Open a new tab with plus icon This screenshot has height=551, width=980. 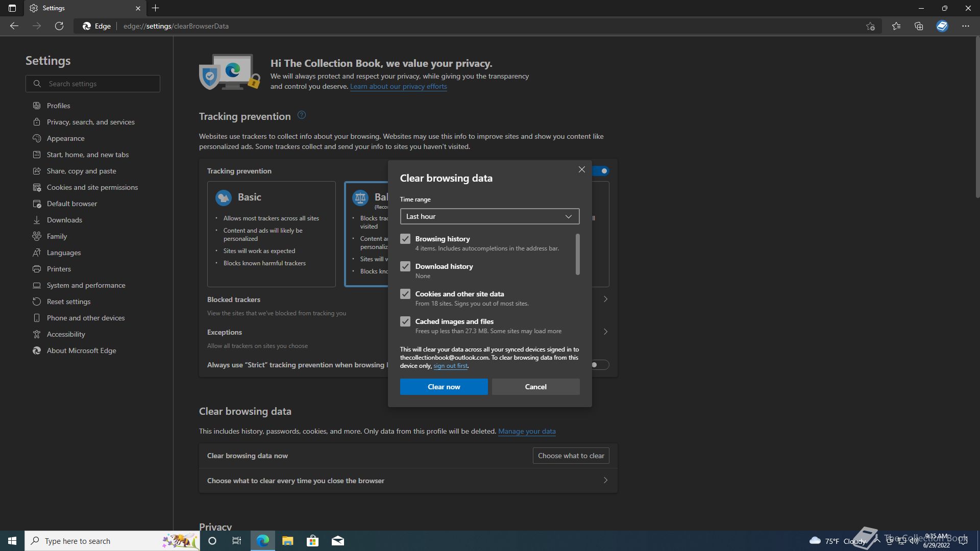pyautogui.click(x=156, y=8)
